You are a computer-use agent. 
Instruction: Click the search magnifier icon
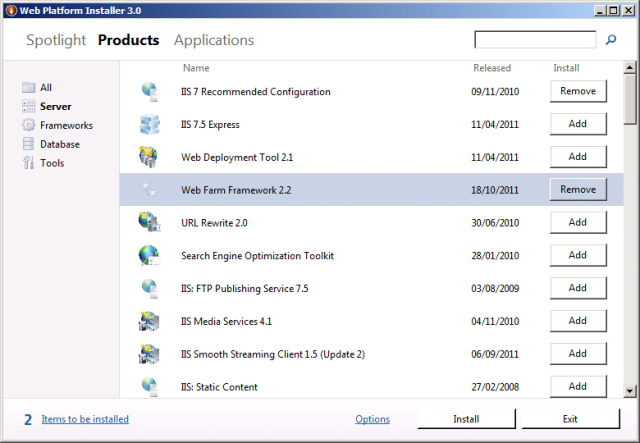coord(612,41)
